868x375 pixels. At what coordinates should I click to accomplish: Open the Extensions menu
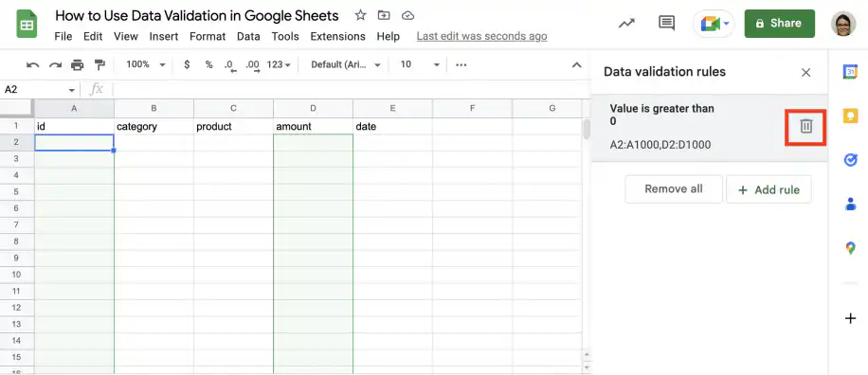(x=337, y=37)
